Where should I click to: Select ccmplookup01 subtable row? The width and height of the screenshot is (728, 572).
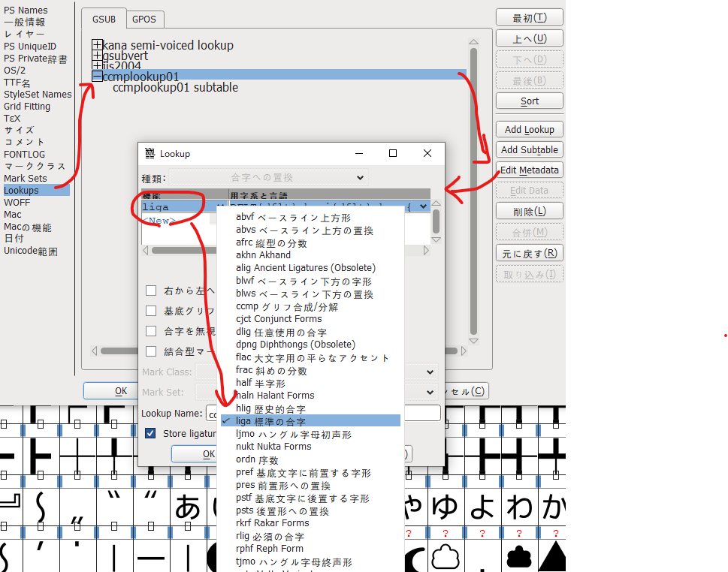coord(175,87)
